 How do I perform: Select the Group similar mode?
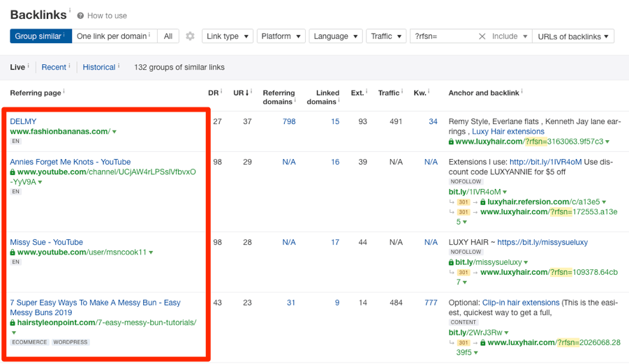(40, 36)
